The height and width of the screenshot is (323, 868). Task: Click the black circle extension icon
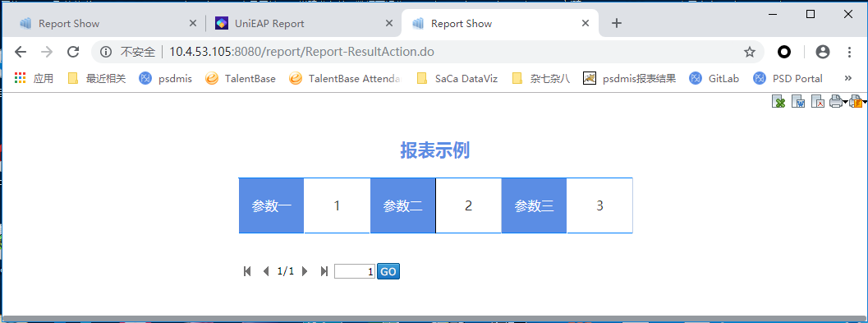(784, 52)
